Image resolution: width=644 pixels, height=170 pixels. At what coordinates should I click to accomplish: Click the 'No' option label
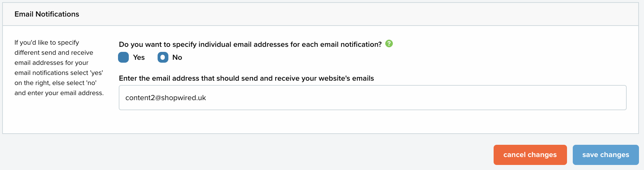click(x=177, y=57)
